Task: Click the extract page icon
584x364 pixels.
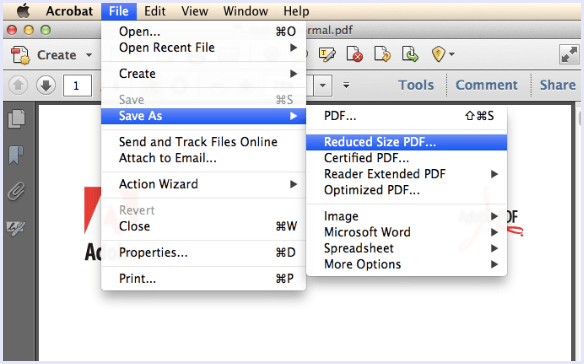Action: [x=410, y=54]
